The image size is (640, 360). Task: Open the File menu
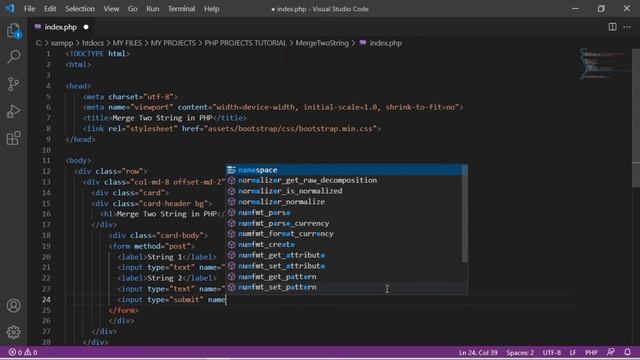coord(29,9)
